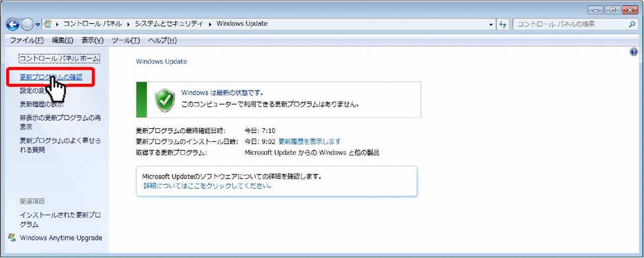Click 更新プログラムの確認 link

pyautogui.click(x=51, y=77)
